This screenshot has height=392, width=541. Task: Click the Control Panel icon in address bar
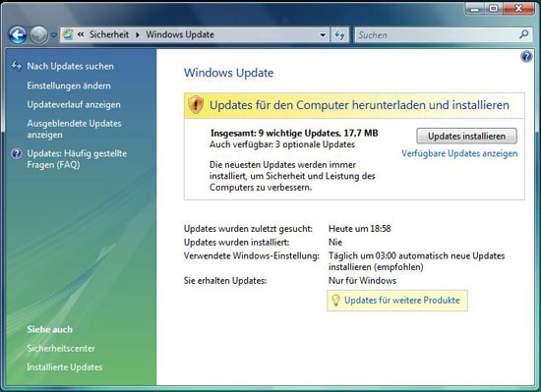[68, 34]
